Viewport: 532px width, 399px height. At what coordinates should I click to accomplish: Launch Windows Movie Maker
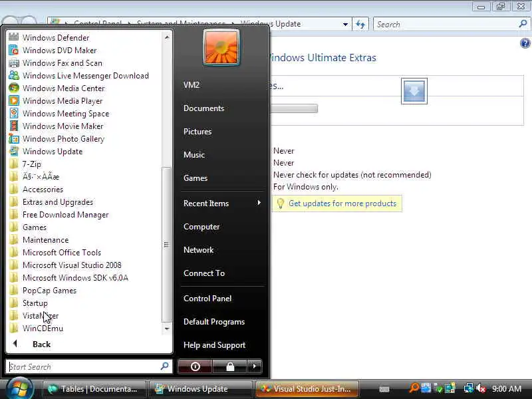[56, 126]
